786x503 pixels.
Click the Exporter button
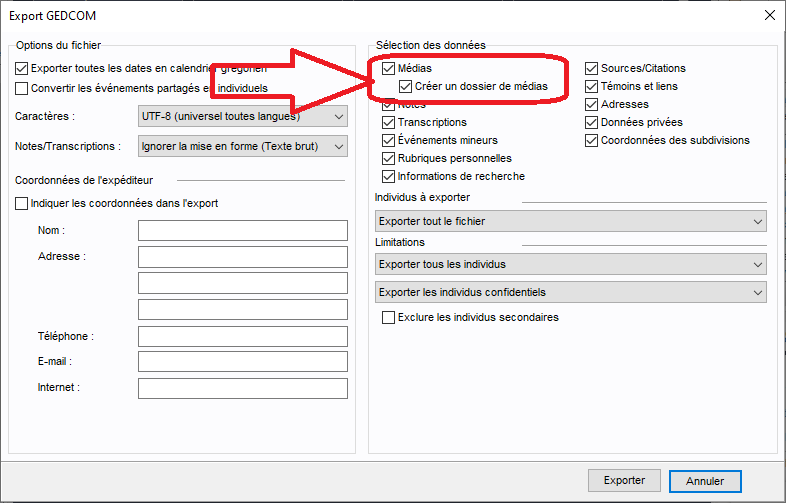[x=624, y=481]
